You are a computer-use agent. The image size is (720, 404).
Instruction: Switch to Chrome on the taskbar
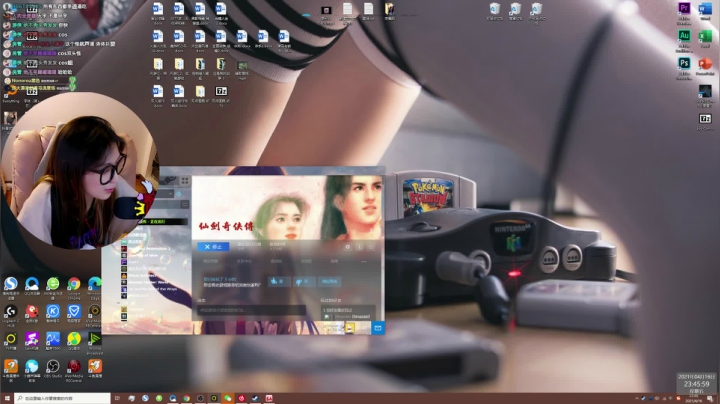pos(186,398)
